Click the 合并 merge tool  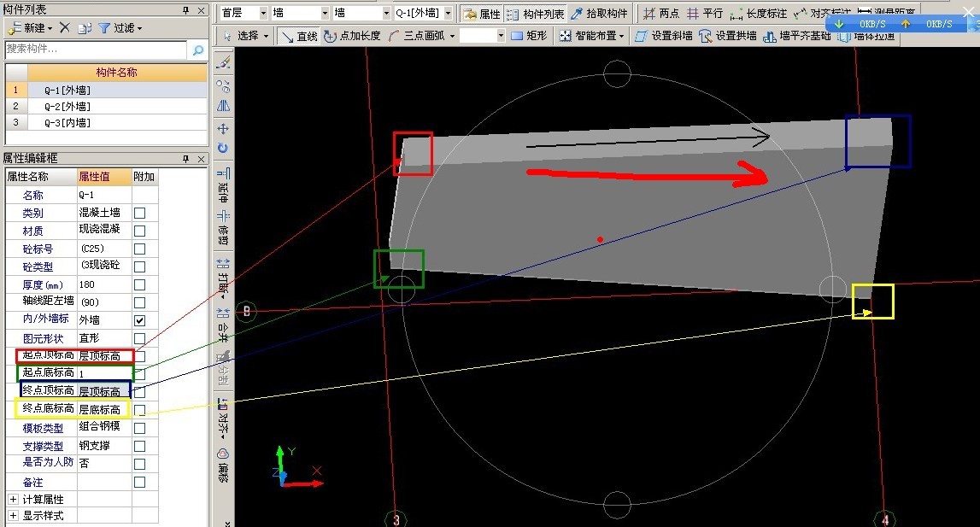point(223,325)
